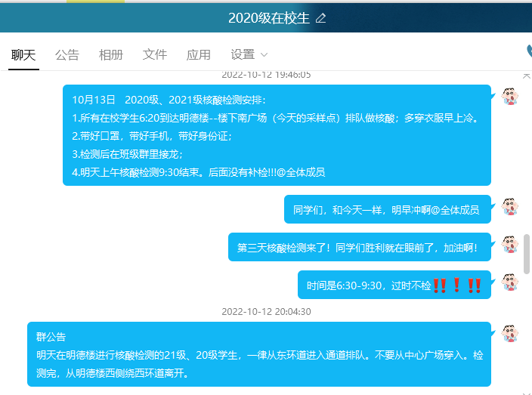Click line 2.带好口罩，带好手机，带好身份证

(x=152, y=136)
